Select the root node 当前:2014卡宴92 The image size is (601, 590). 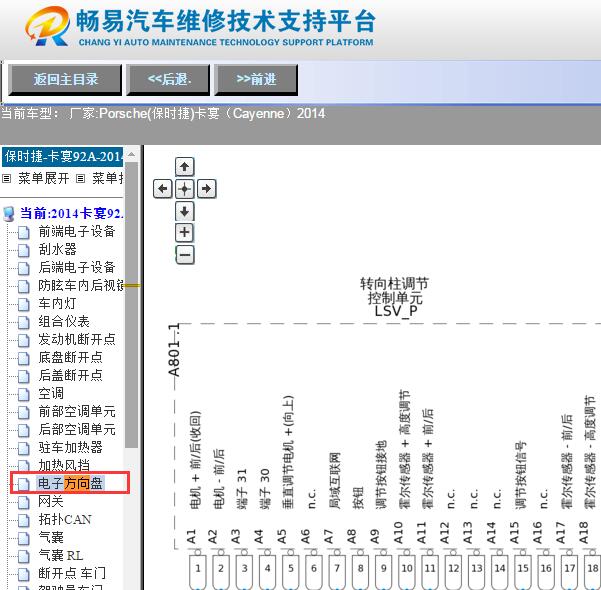[x=72, y=213]
